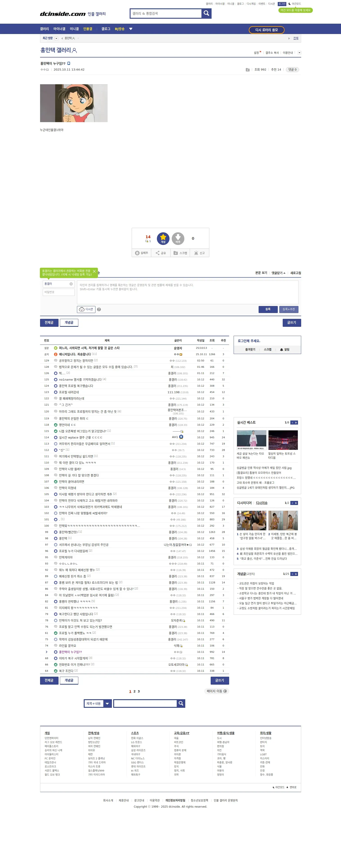
Task: Click the upper 글쓰기 button above the list
Action: click(x=291, y=323)
